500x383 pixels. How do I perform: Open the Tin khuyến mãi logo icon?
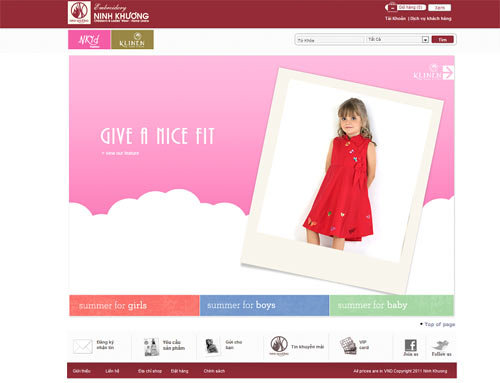point(279,346)
